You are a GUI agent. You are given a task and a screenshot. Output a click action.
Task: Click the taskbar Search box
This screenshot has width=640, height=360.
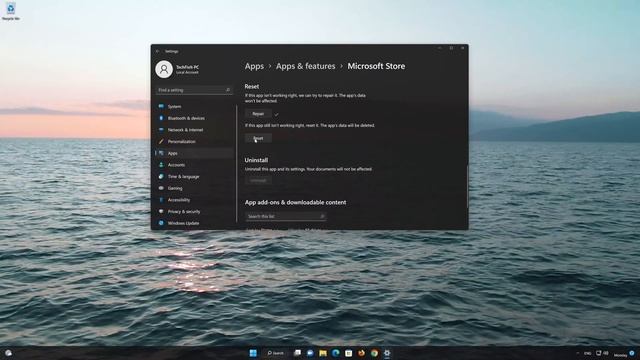tap(276, 353)
